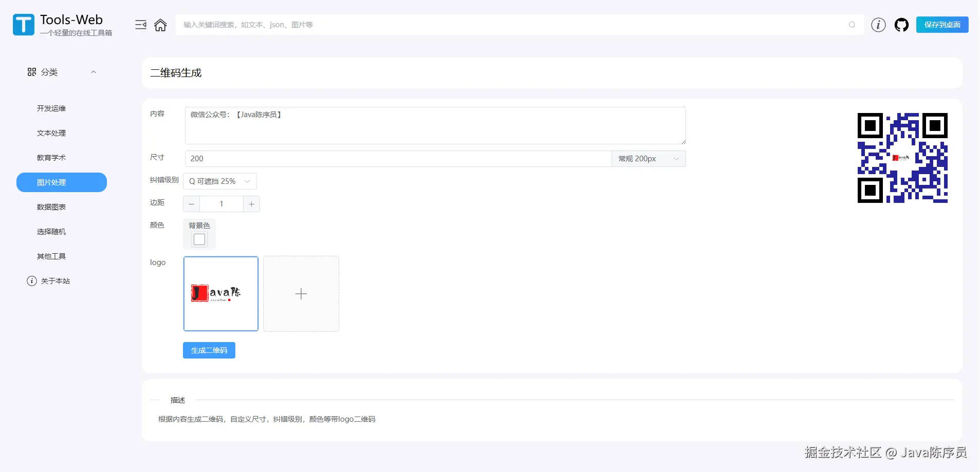This screenshot has height=472, width=980.
Task: Select 图片处理 menu item
Action: coord(62,182)
